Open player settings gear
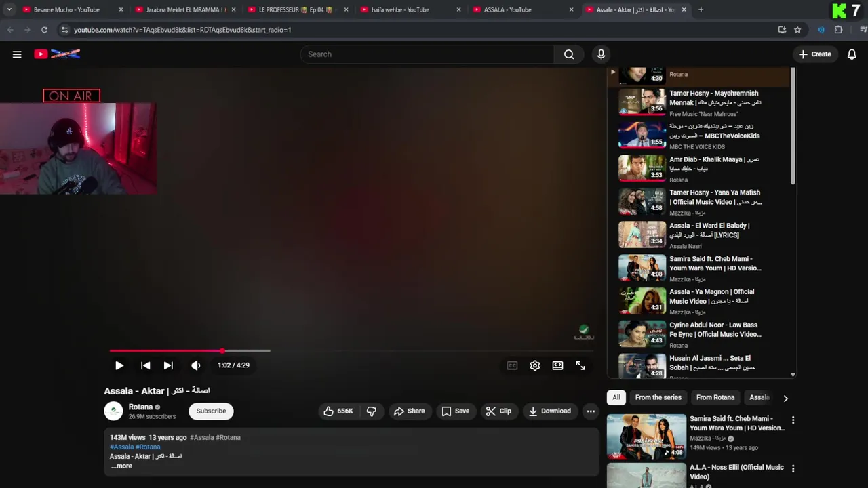Image resolution: width=868 pixels, height=488 pixels. (535, 365)
